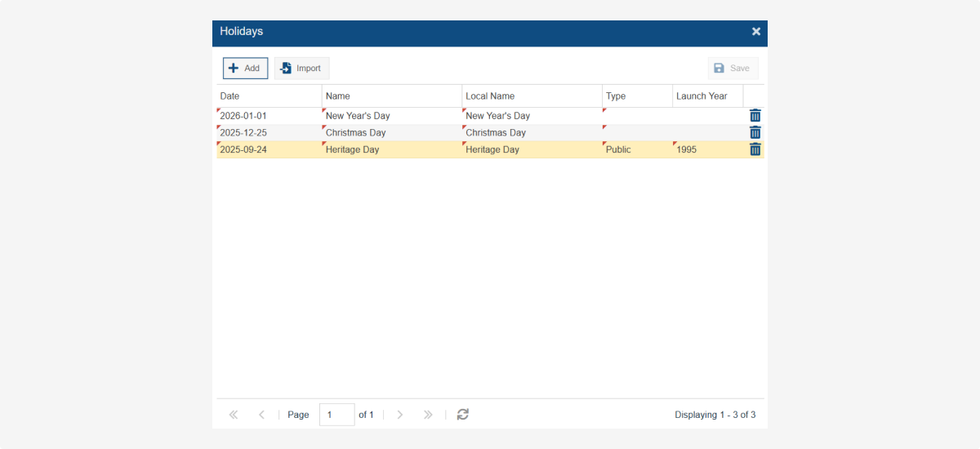
Task: Refresh the holidays grid
Action: pyautogui.click(x=462, y=415)
